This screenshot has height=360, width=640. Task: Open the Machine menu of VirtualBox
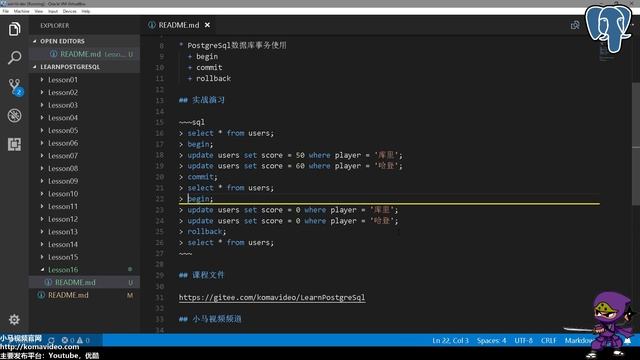pyautogui.click(x=22, y=11)
